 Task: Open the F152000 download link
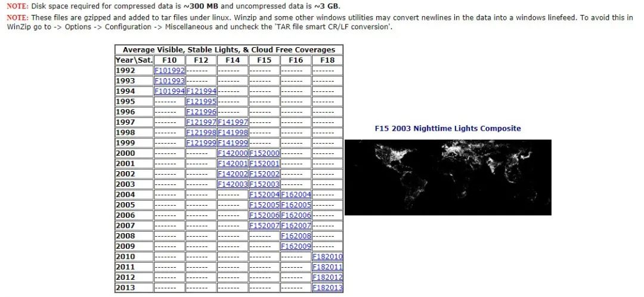tap(265, 153)
